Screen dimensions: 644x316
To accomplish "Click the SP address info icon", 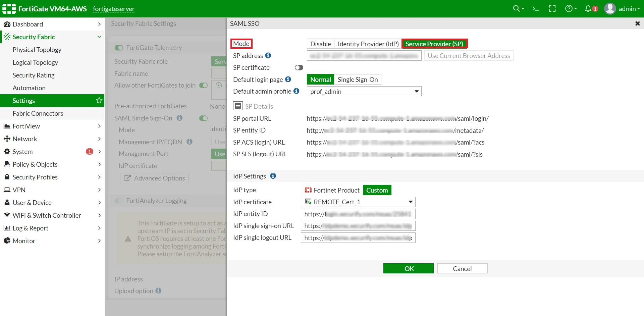I will click(268, 56).
